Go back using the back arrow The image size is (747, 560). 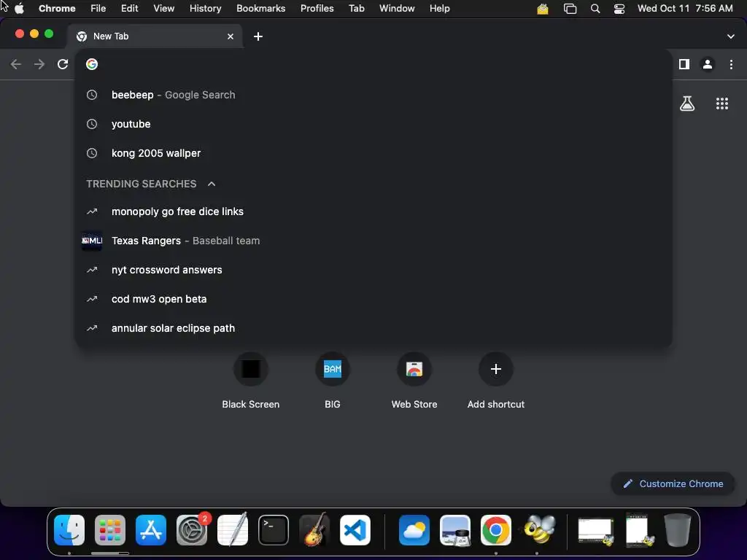[x=16, y=64]
